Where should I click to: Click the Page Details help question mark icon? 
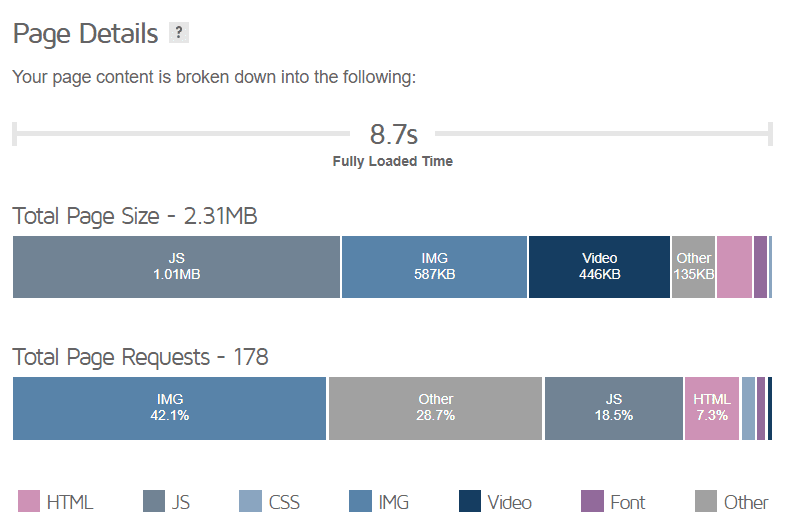(179, 33)
